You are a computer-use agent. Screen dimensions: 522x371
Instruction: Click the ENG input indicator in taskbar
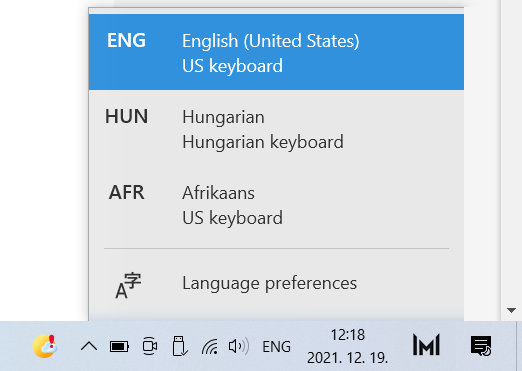click(x=276, y=347)
